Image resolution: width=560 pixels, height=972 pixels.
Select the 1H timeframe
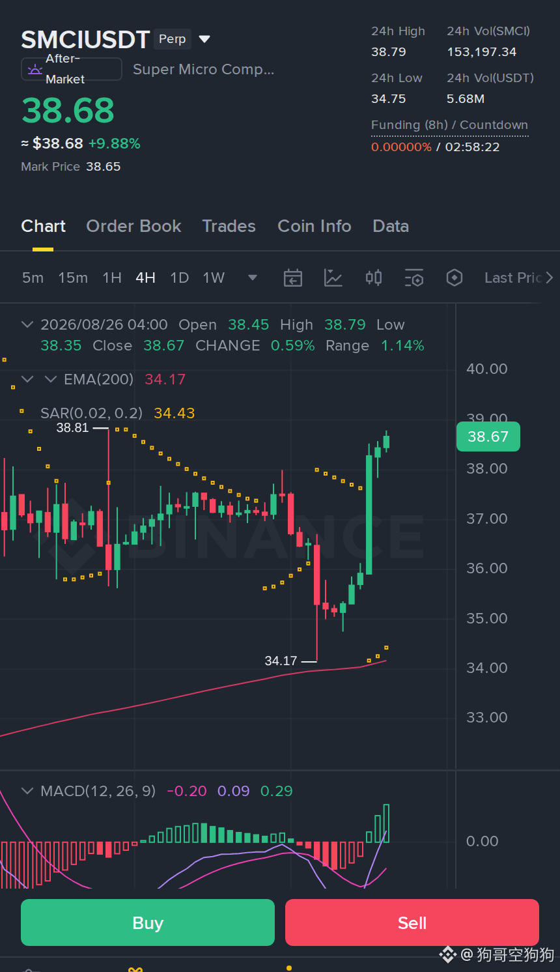coord(112,278)
